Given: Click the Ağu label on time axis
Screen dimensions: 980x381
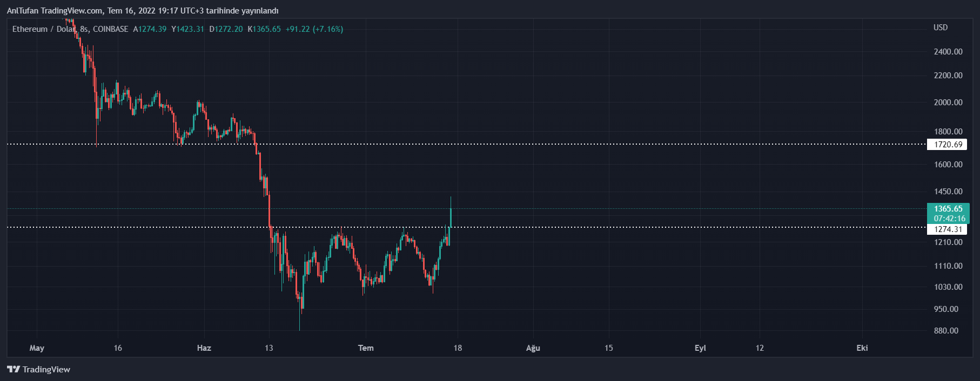Looking at the screenshot, I should [533, 348].
